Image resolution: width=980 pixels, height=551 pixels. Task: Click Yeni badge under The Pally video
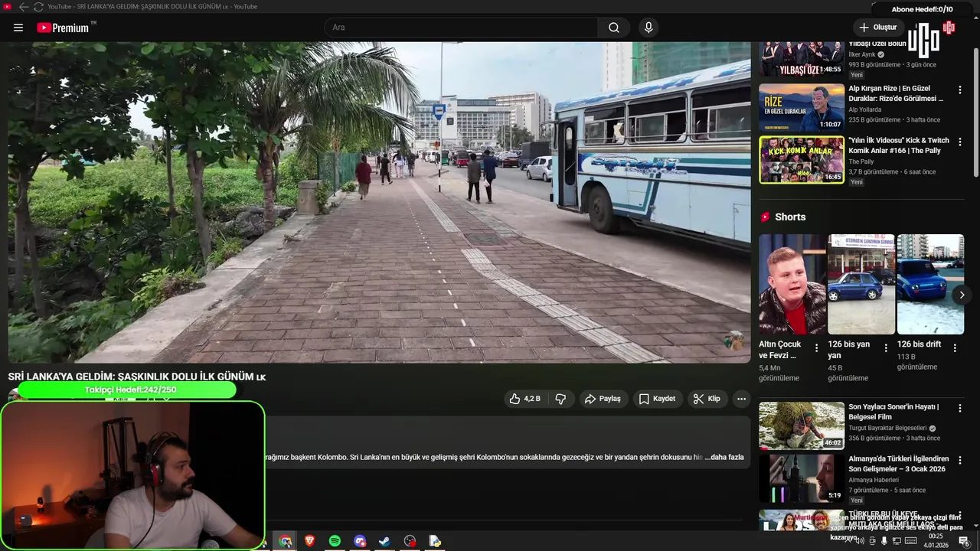click(857, 182)
